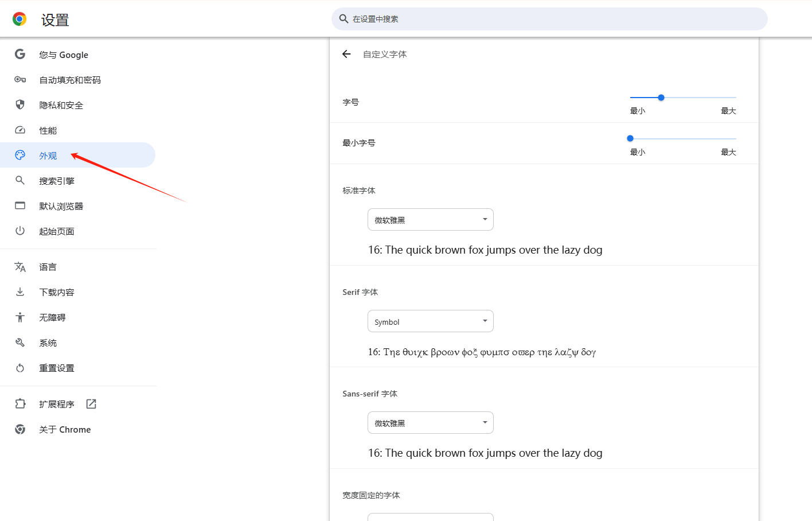Viewport: 812px width, 521px height.
Task: Click the search magnifier in settings search bar
Action: [x=343, y=19]
